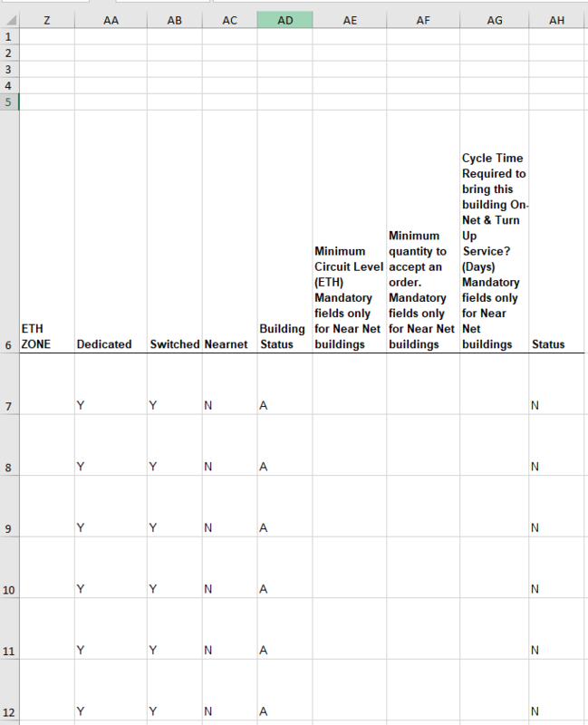Viewport: 588px width, 725px height.
Task: Click the Nearnet "N" cell in row 9
Action: pos(229,527)
